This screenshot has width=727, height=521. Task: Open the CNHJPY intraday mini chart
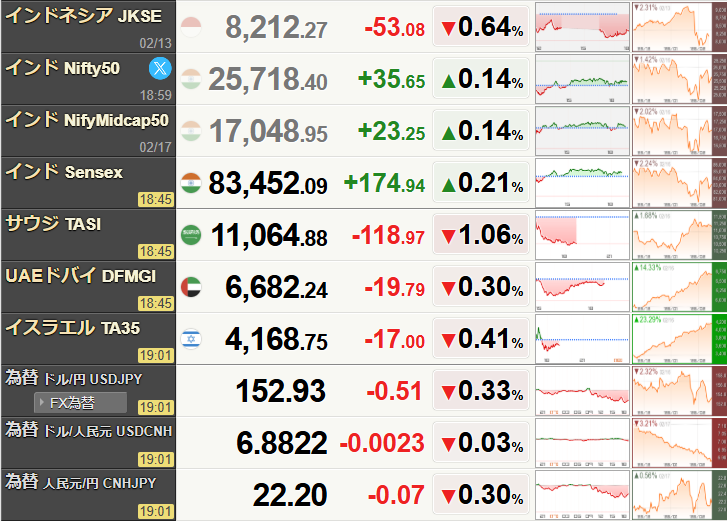click(x=582, y=495)
